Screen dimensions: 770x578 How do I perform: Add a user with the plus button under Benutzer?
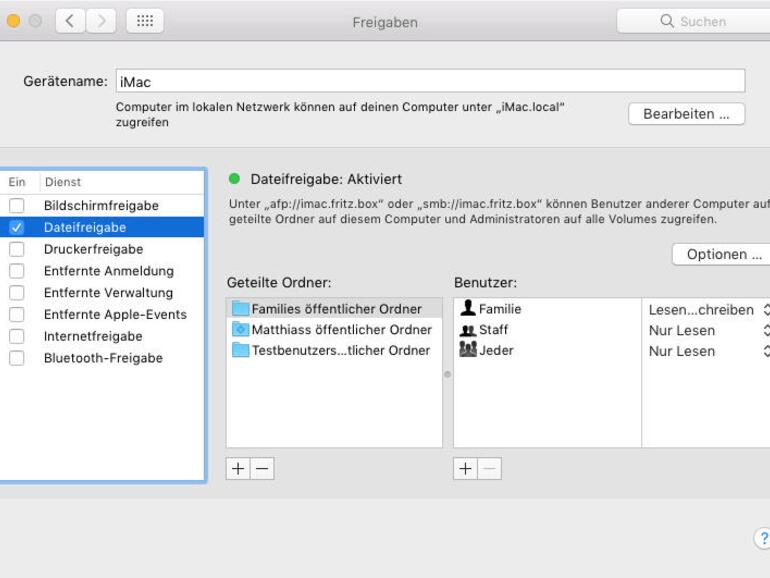[x=466, y=468]
